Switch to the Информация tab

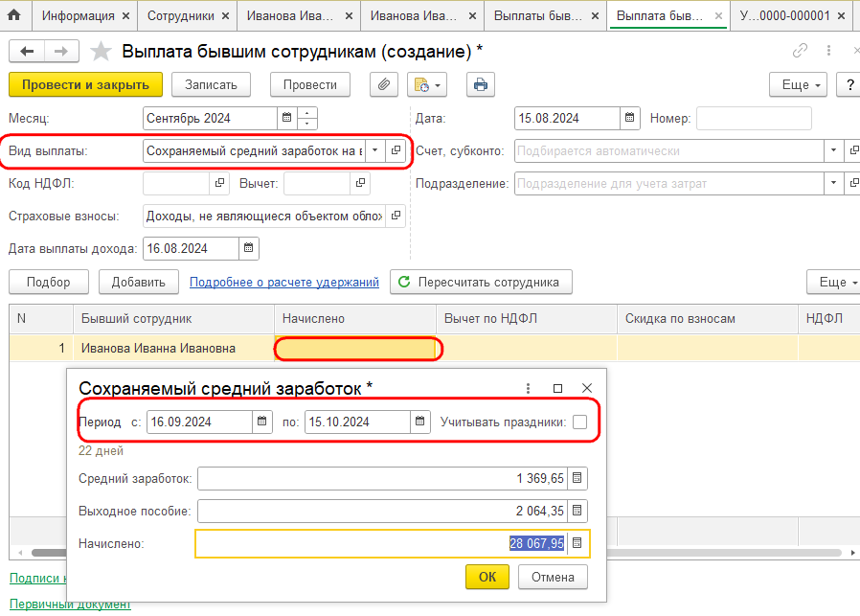pyautogui.click(x=78, y=16)
